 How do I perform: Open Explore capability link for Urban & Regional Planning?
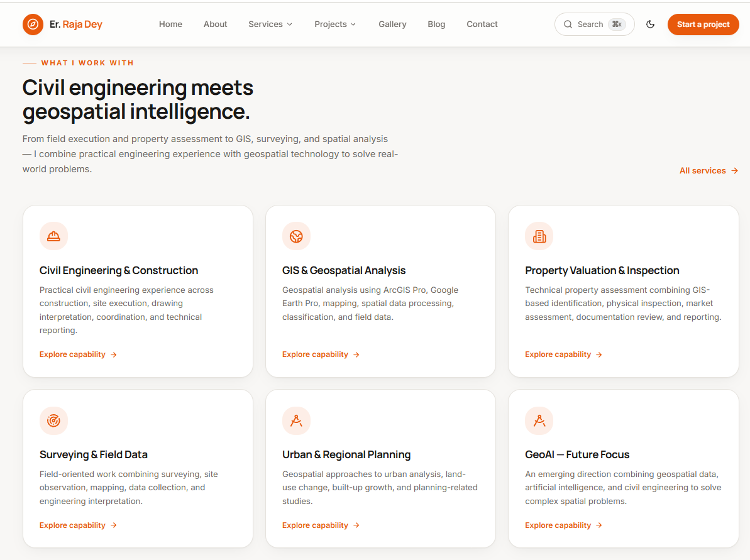click(x=321, y=525)
